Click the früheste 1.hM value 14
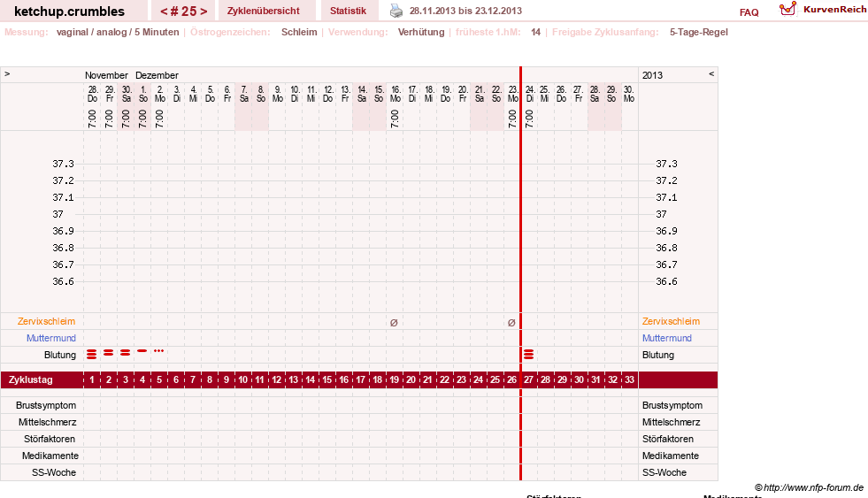The width and height of the screenshot is (868, 498). point(536,32)
